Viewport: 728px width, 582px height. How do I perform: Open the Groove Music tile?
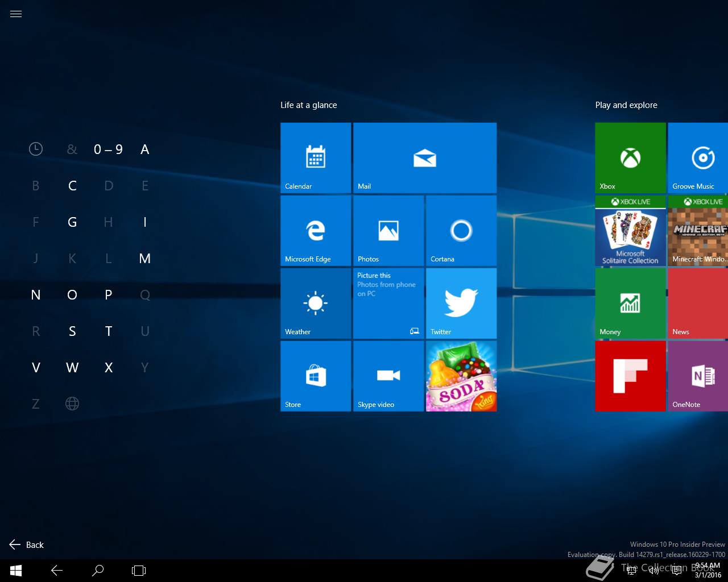pyautogui.click(x=698, y=158)
